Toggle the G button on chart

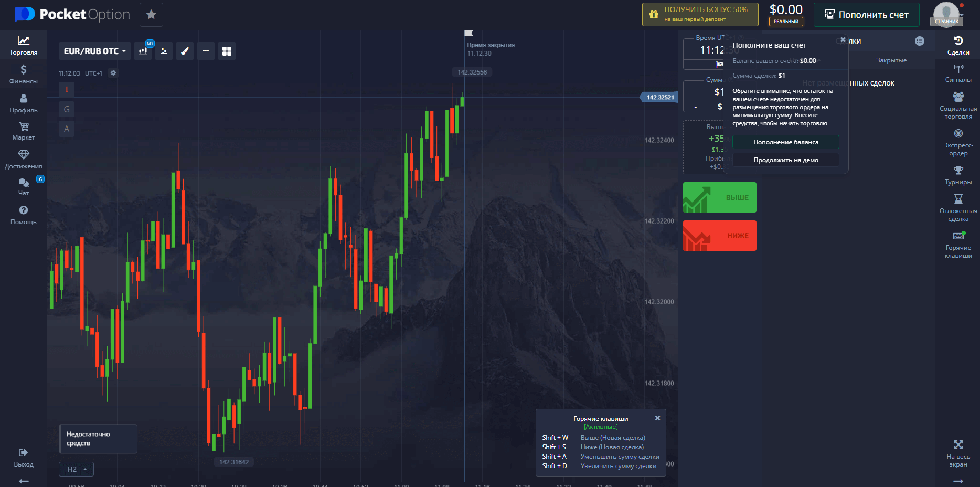pos(67,109)
